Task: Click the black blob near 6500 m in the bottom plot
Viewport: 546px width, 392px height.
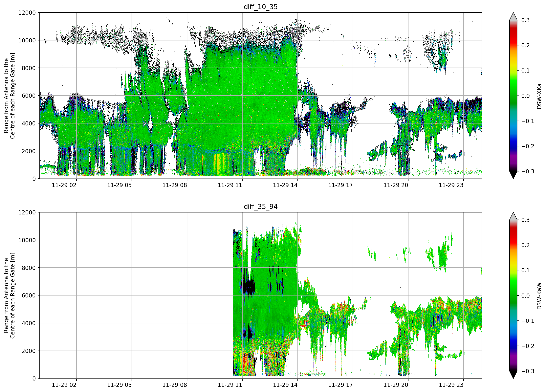Action: coord(249,287)
